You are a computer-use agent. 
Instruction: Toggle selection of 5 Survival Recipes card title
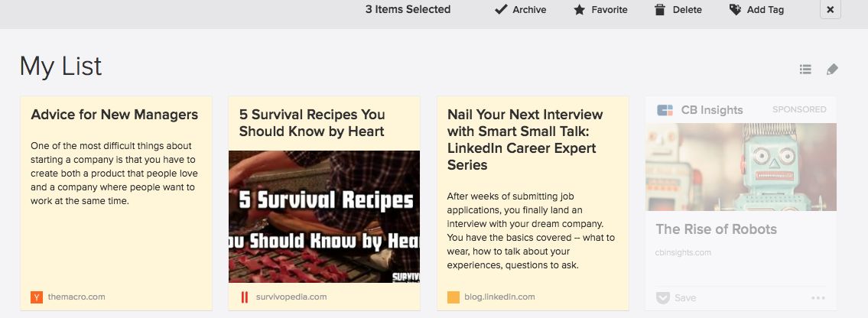click(312, 123)
